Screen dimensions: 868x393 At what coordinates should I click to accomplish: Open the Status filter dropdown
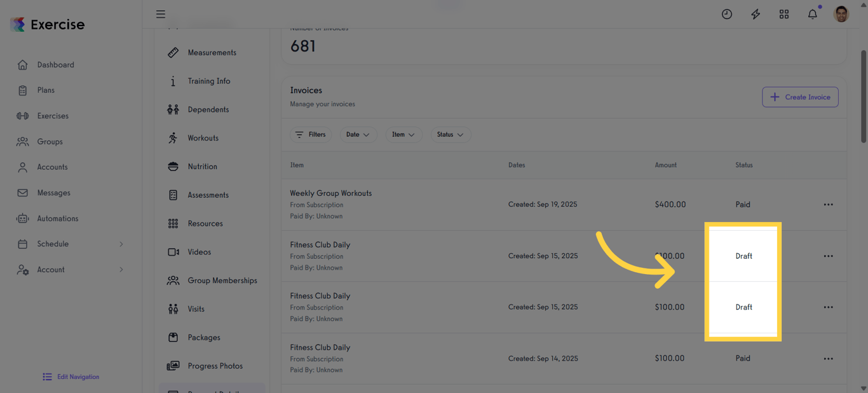[x=451, y=134]
